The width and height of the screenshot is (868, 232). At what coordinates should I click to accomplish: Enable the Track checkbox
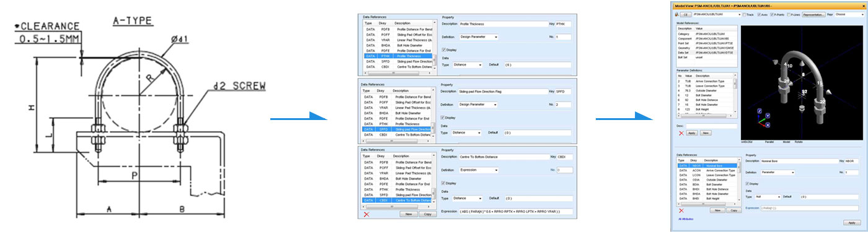744,14
